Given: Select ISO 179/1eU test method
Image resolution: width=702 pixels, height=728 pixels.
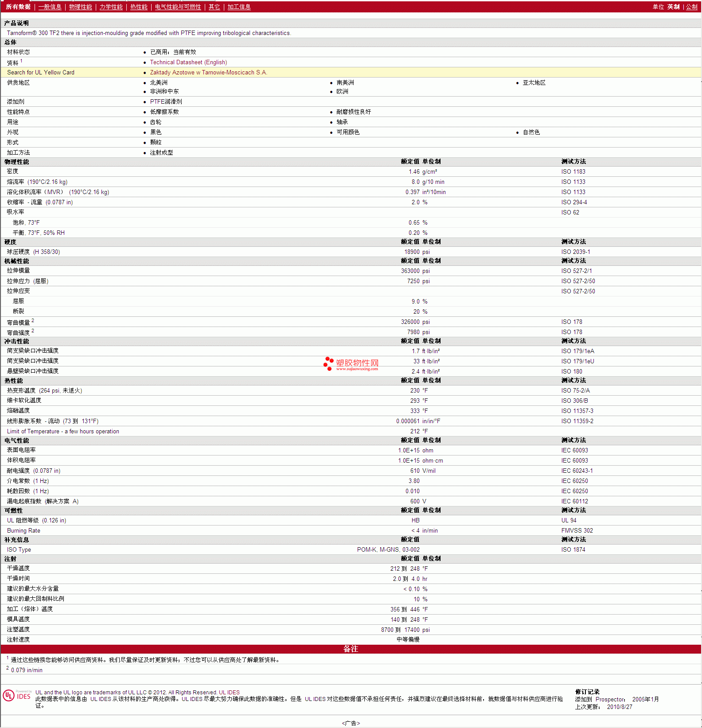Looking at the screenshot, I should click(578, 362).
